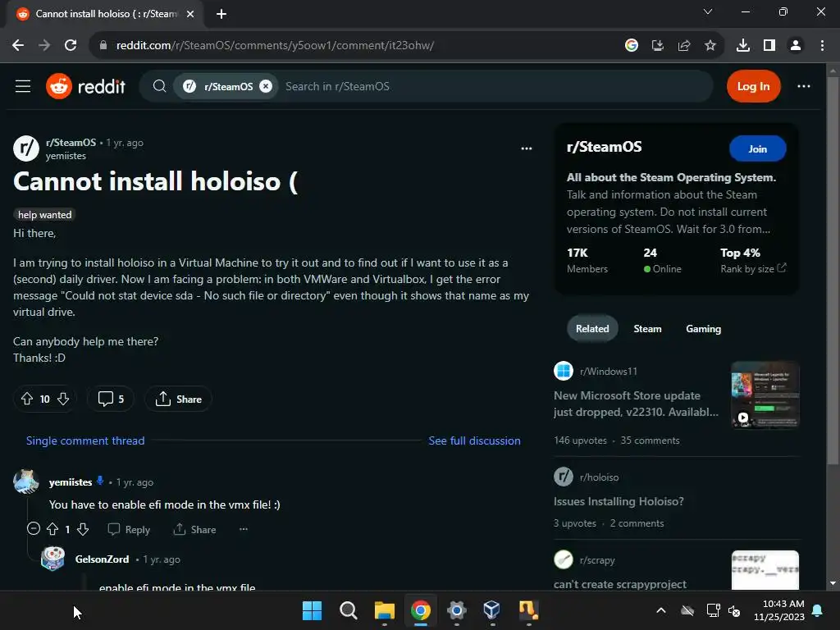This screenshot has height=630, width=840.
Task: Open the scrapy post thumbnail
Action: pyautogui.click(x=765, y=570)
